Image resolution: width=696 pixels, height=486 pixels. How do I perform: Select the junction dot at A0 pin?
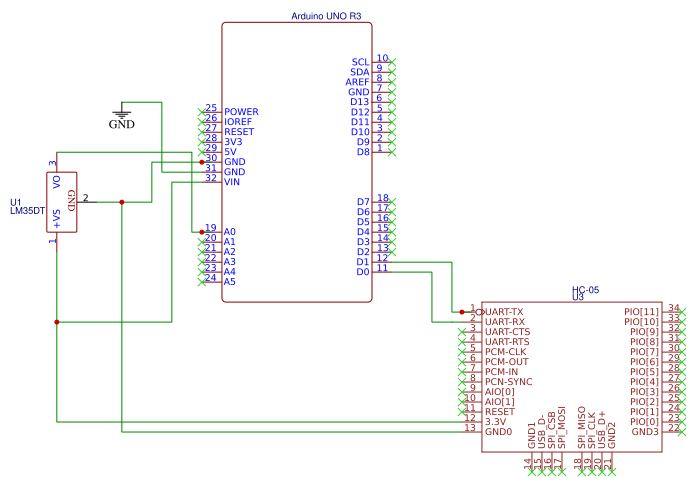tap(202, 232)
